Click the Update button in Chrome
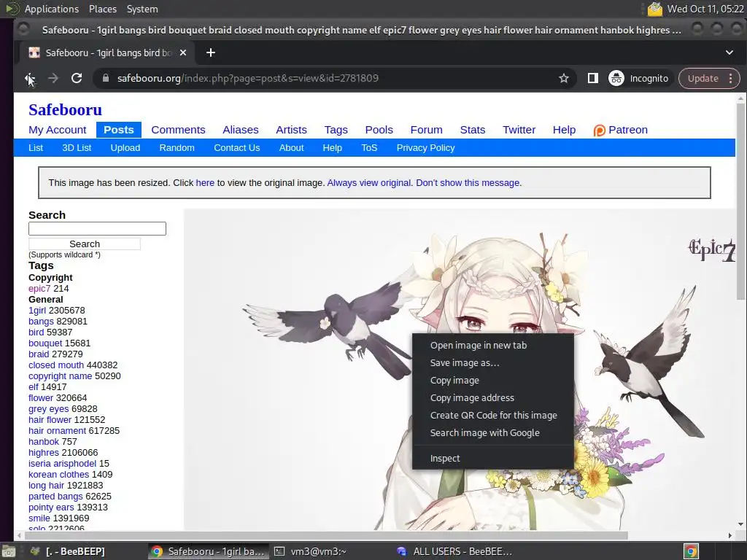This screenshot has width=747, height=560. pyautogui.click(x=703, y=78)
